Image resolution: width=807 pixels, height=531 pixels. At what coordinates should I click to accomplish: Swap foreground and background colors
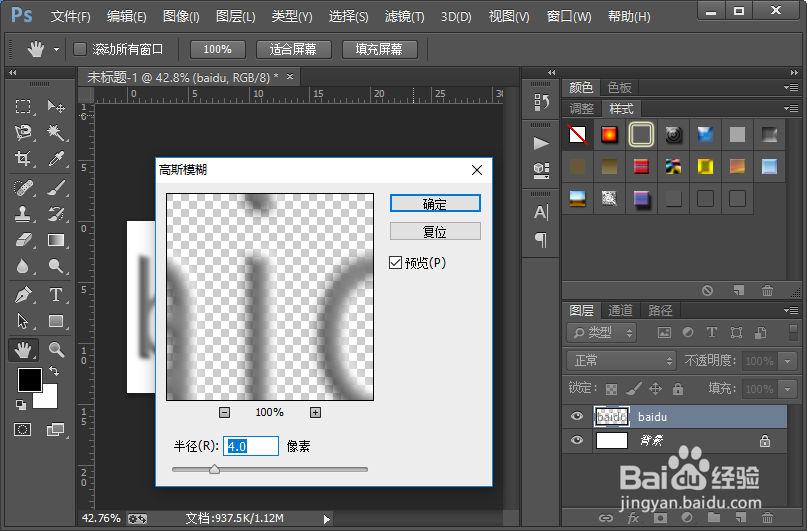tap(54, 370)
